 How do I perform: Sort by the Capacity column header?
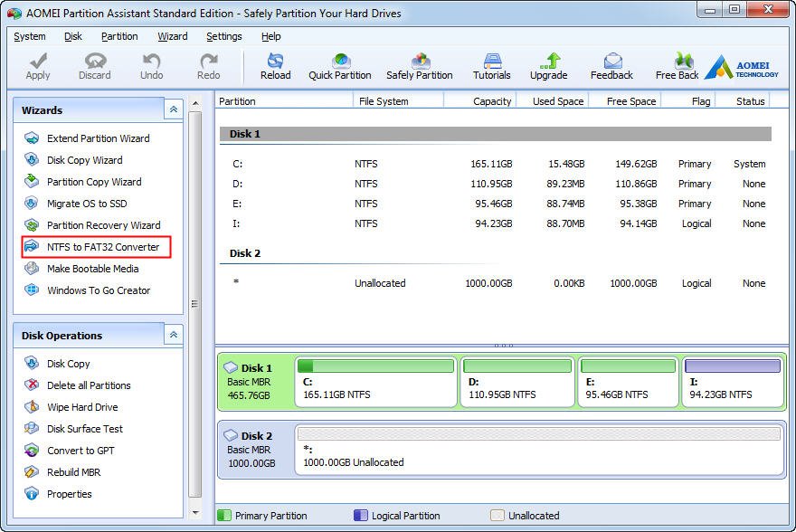[x=491, y=101]
